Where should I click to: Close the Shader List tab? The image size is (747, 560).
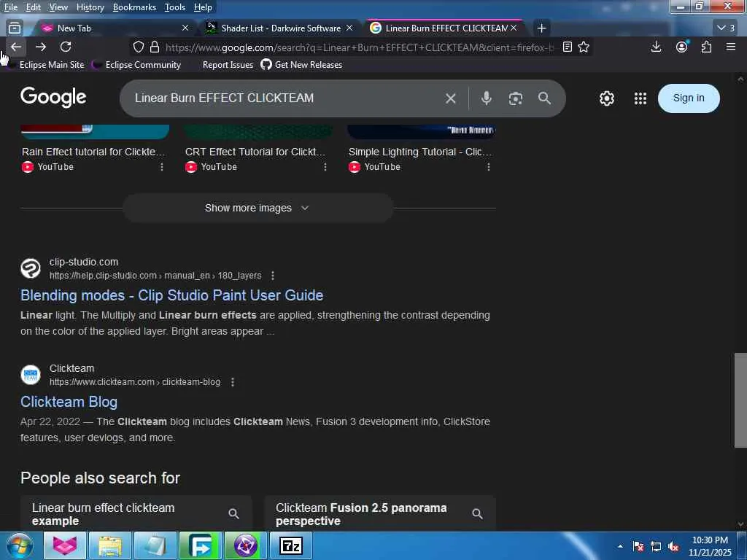pyautogui.click(x=349, y=28)
